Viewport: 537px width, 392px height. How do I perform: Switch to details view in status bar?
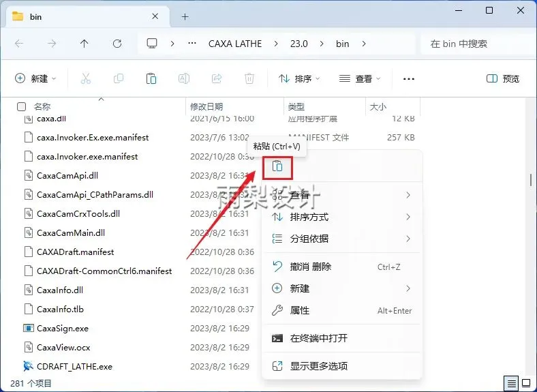click(511, 383)
